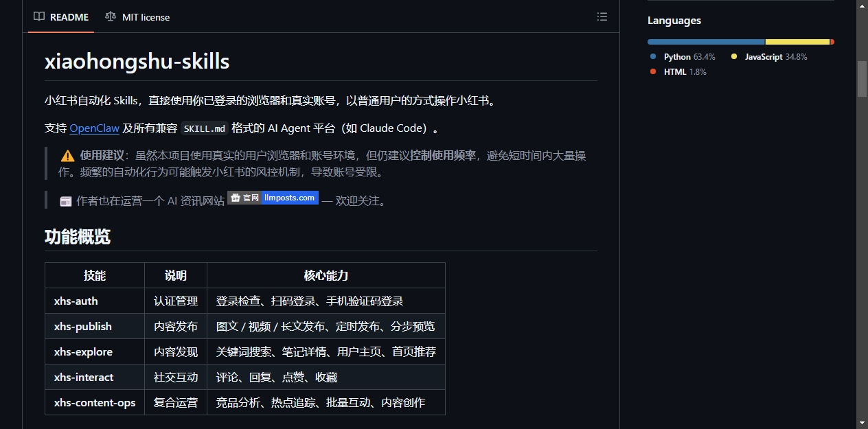Click the 社交互动 table cell
The image size is (868, 429).
click(176, 377)
